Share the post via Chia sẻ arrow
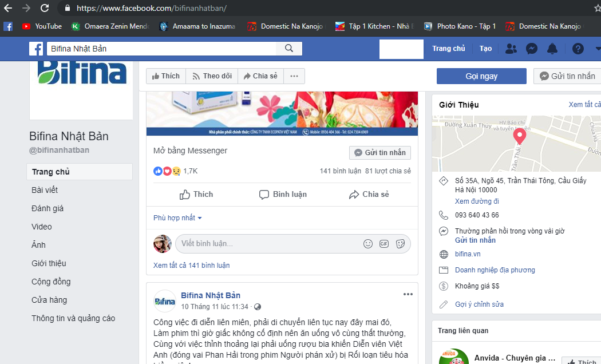Viewport: 601px width, 364px height. pyautogui.click(x=369, y=194)
